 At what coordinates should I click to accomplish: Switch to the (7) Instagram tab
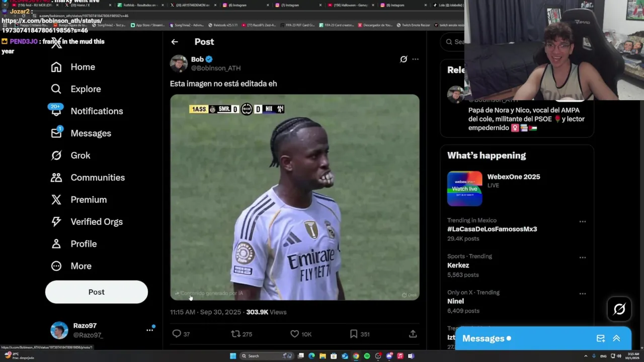coord(297,5)
